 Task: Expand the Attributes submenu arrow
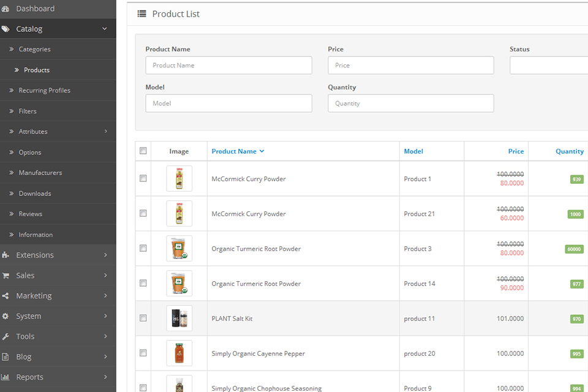click(x=106, y=131)
